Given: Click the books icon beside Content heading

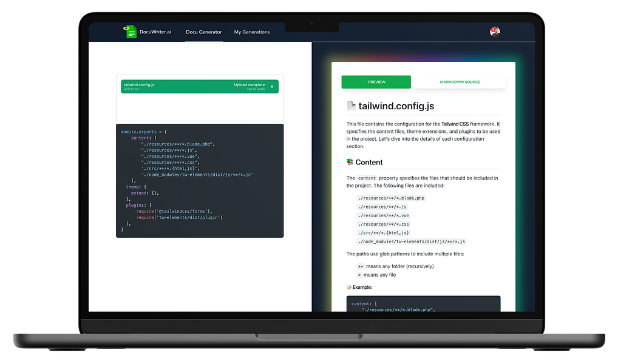Looking at the screenshot, I should coord(350,162).
